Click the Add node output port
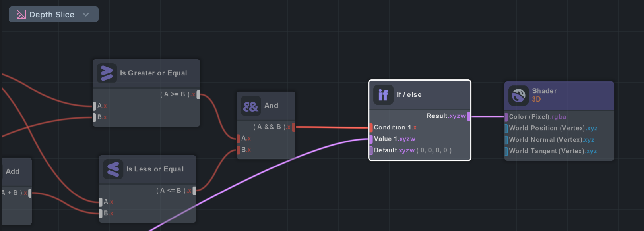This screenshot has height=231, width=644. (30, 193)
